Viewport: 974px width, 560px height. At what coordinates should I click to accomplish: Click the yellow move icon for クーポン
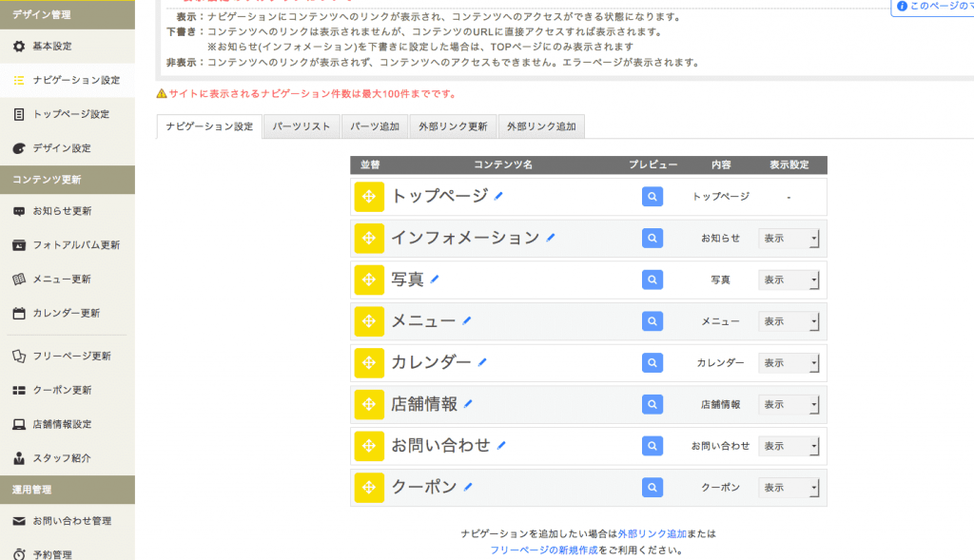coord(369,487)
